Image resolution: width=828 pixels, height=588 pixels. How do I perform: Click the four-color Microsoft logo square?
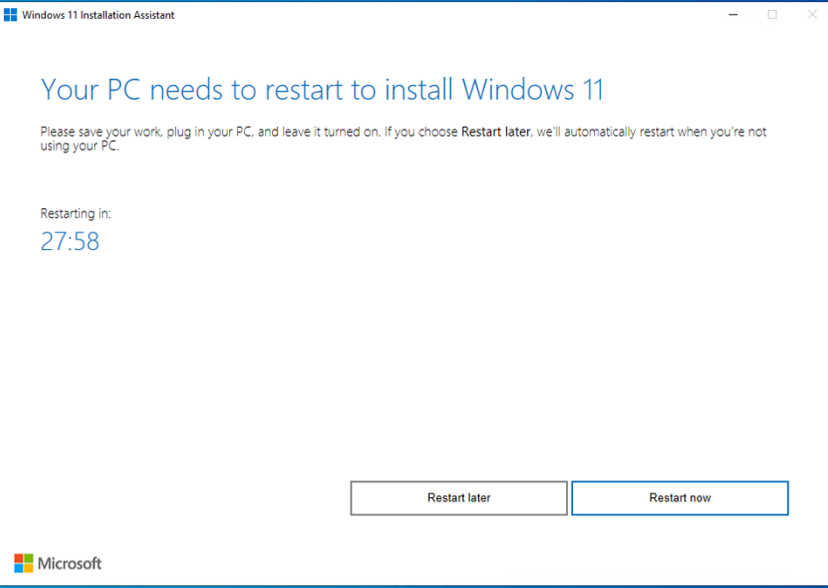tap(23, 563)
